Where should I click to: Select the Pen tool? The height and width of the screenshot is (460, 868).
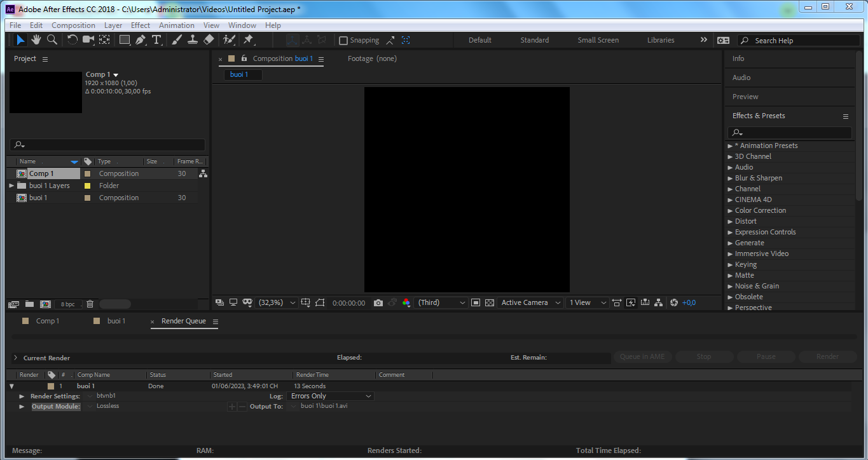click(141, 40)
